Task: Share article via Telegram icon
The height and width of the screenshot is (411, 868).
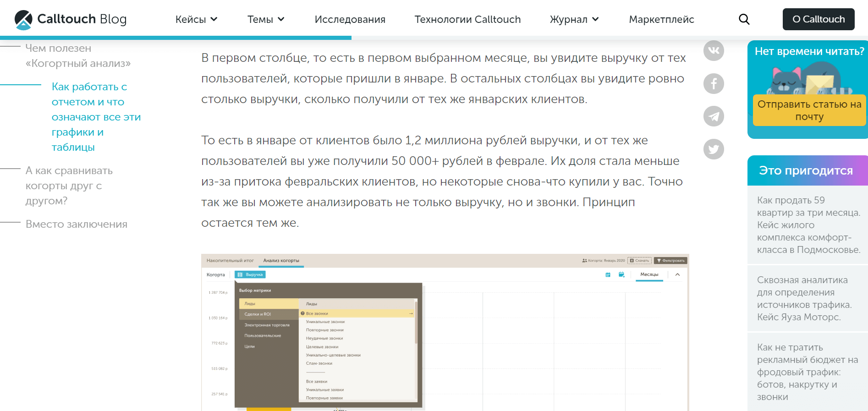Action: point(714,116)
